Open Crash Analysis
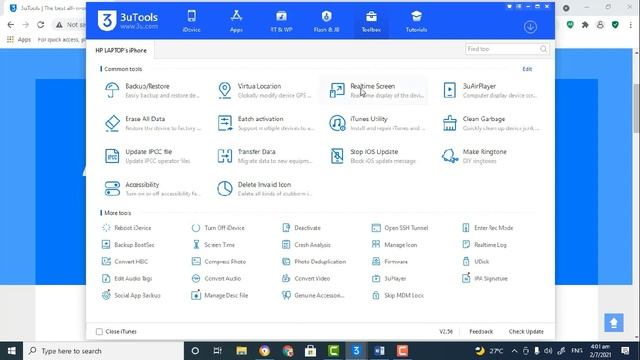The width and height of the screenshot is (640, 360). coord(306,244)
